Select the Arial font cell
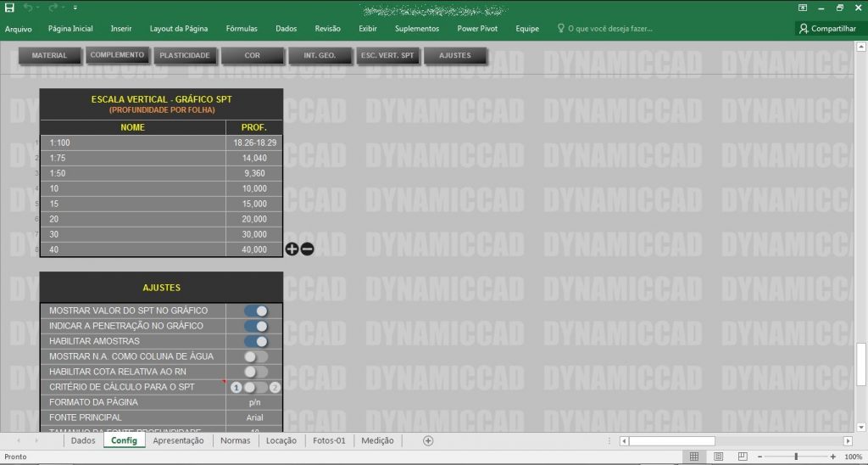This screenshot has width=868, height=465. tap(254, 417)
